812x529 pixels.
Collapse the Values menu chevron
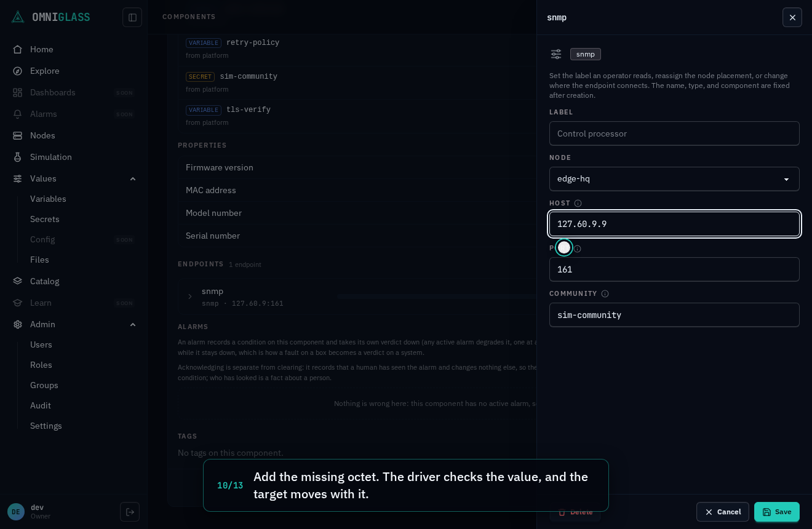(x=133, y=178)
